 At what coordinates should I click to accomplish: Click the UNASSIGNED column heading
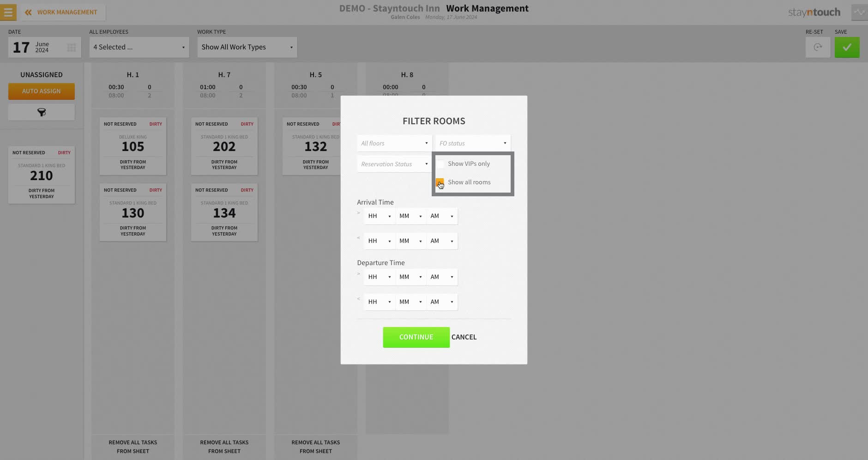(42, 75)
